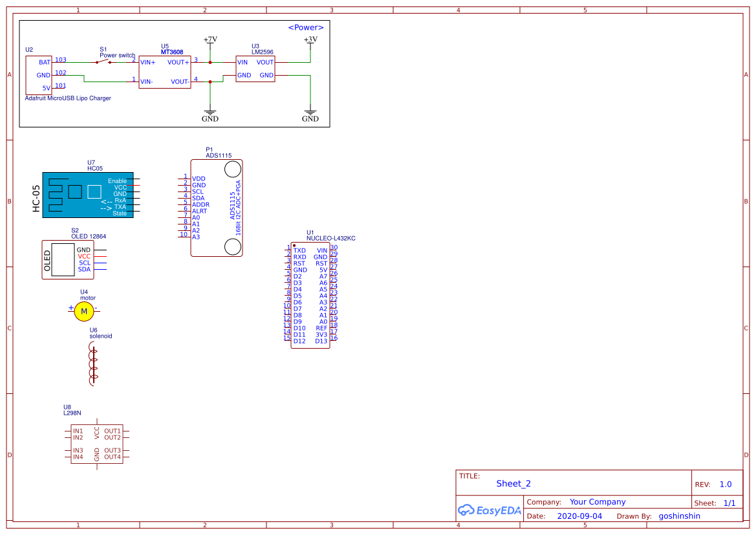The image size is (756, 535).
Task: Click the 5V pin on U2
Action: pos(47,88)
